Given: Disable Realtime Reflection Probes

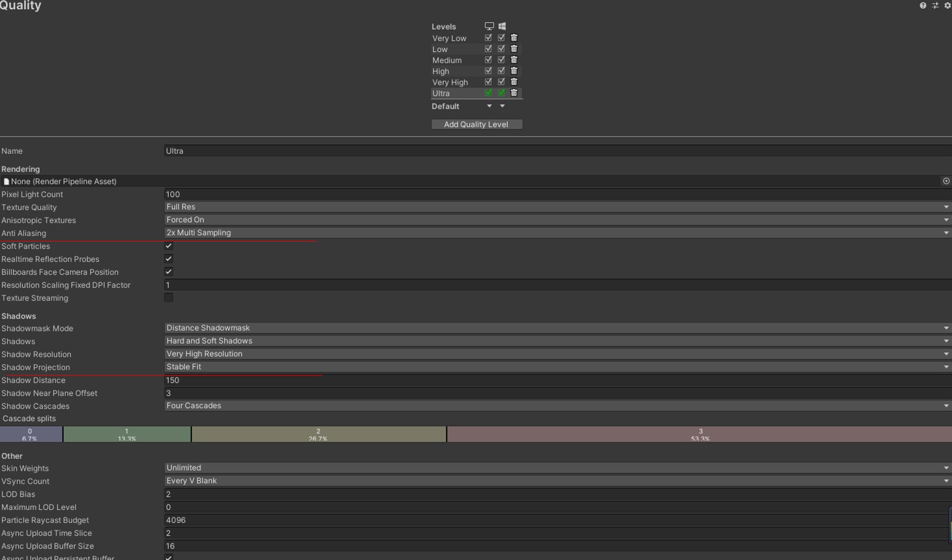Looking at the screenshot, I should pos(169,259).
